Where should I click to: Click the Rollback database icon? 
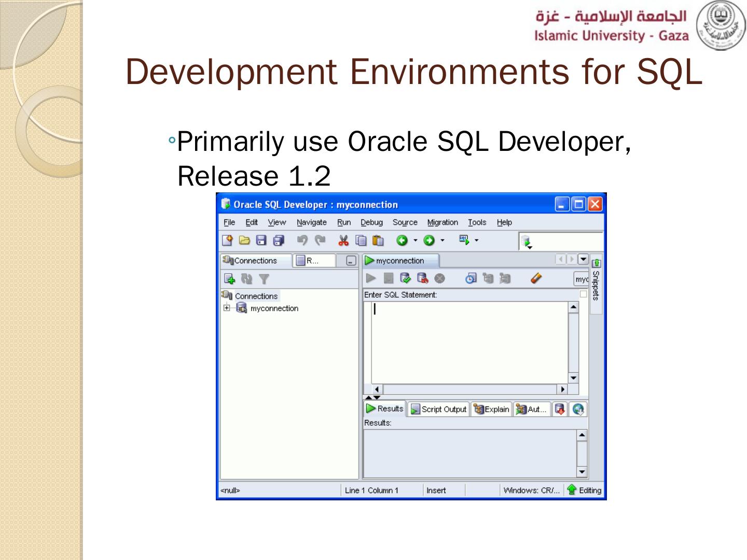coord(422,278)
